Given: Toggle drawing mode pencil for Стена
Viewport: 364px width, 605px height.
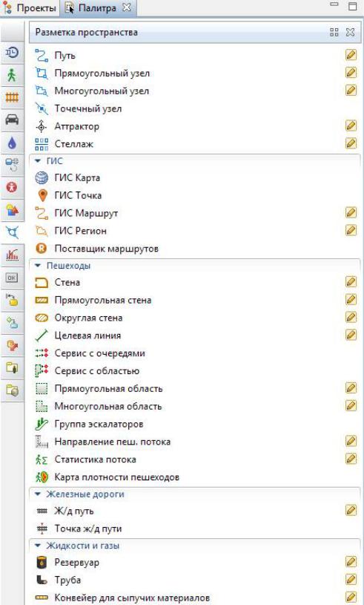Looking at the screenshot, I should tap(351, 282).
